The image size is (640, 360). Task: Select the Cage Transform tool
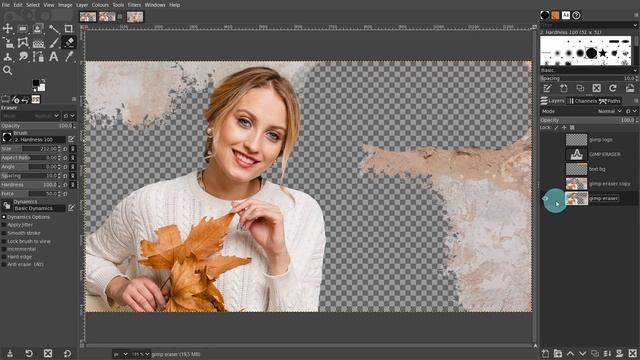[x=23, y=42]
